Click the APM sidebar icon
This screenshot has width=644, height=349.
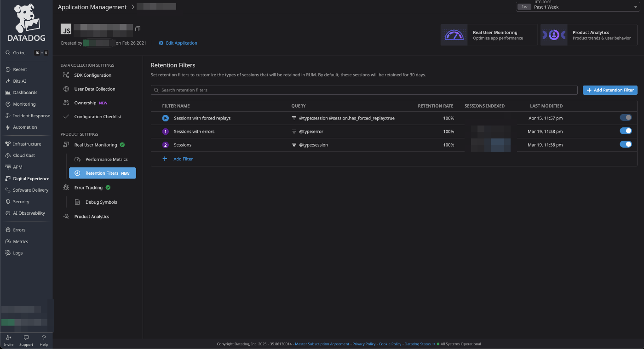click(8, 167)
